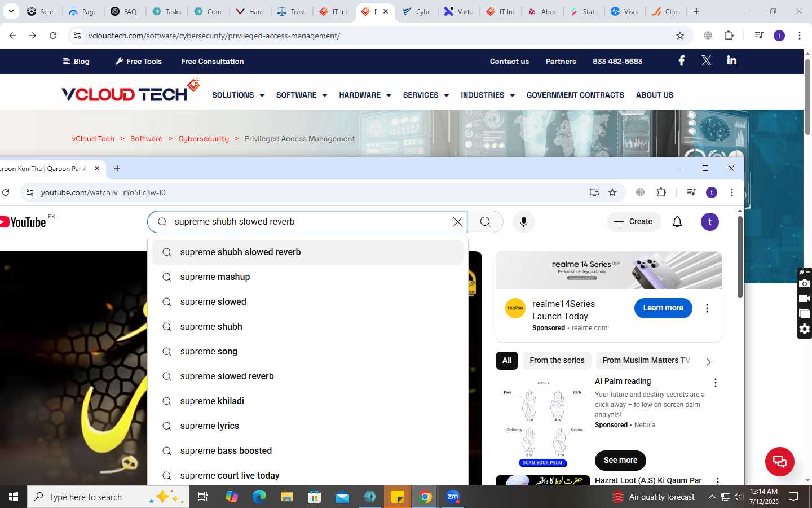Open File Explorer from the taskbar
812x508 pixels.
click(x=287, y=497)
